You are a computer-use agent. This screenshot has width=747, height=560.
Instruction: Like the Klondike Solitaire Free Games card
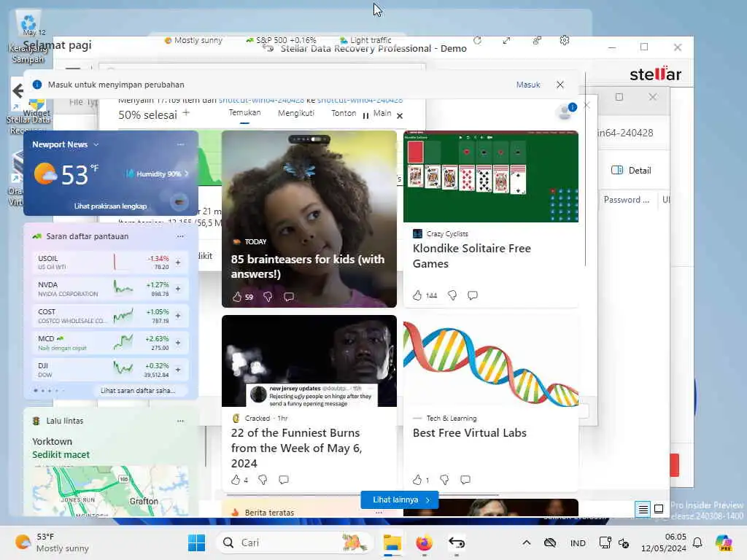point(417,295)
